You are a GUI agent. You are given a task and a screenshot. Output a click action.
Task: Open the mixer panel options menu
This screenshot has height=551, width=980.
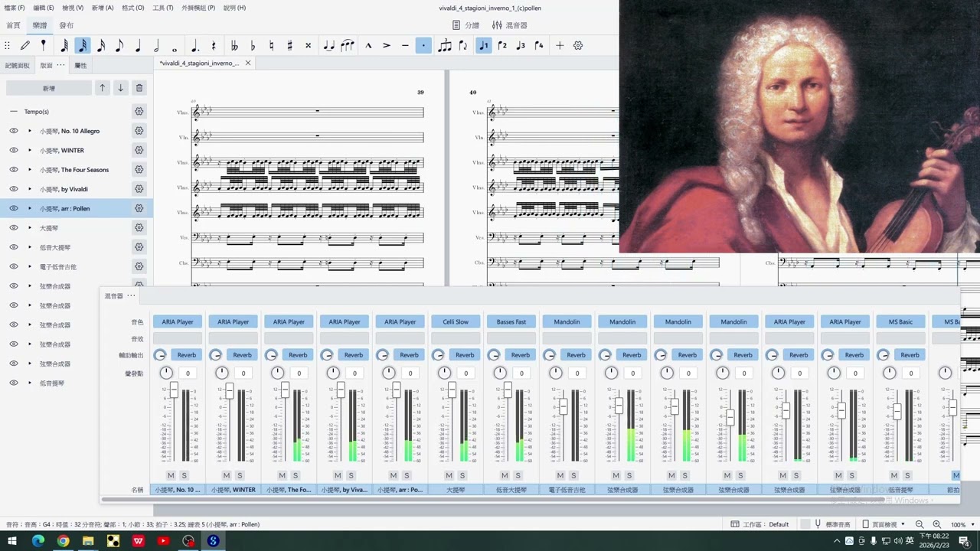(131, 296)
